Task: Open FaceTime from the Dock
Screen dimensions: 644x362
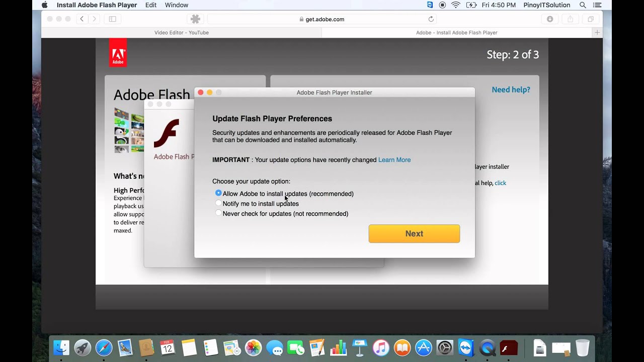Action: [296, 347]
